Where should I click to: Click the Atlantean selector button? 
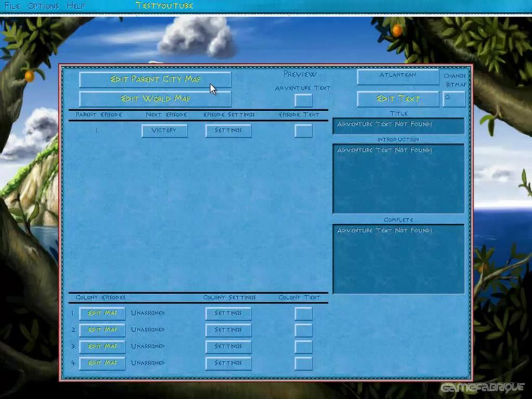[397, 77]
